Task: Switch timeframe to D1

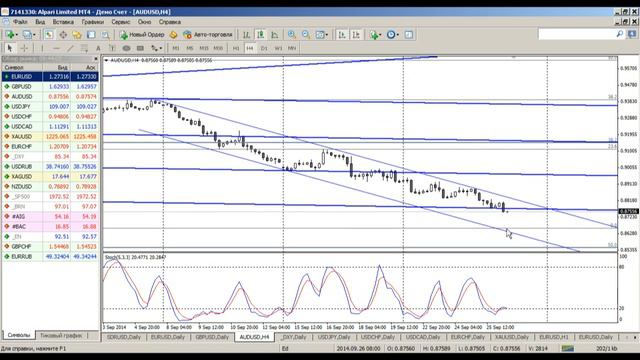Action: (264, 48)
